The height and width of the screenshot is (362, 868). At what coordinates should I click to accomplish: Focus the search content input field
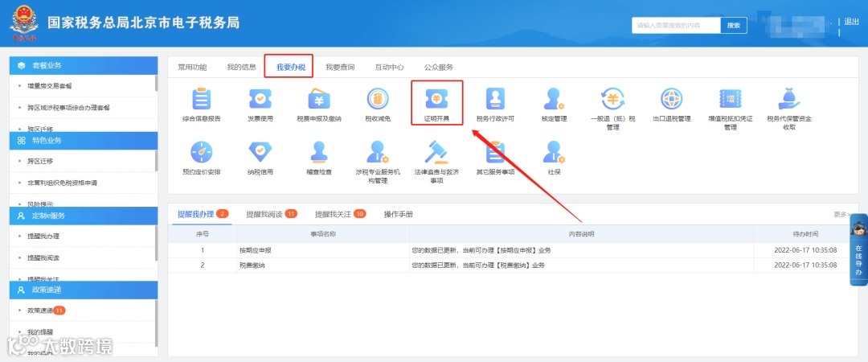[x=676, y=26]
